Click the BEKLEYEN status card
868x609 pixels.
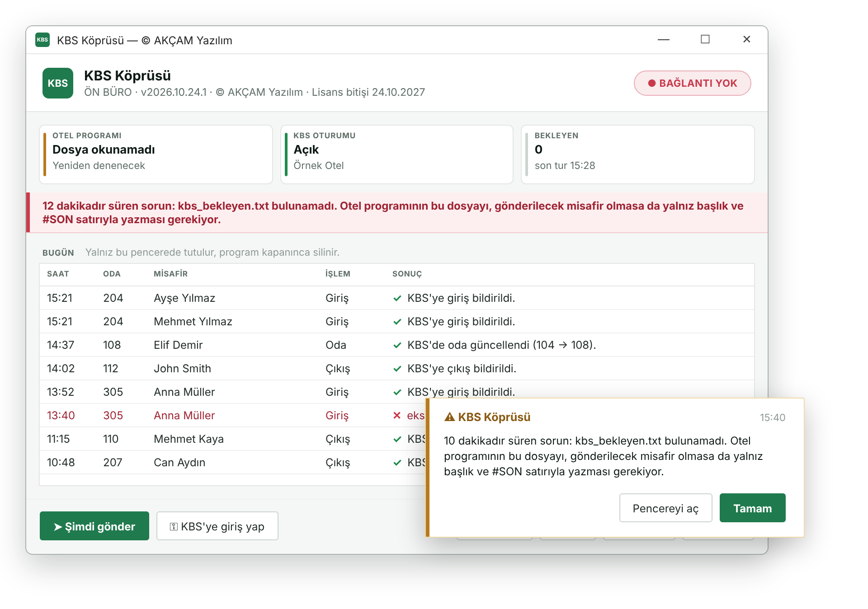click(638, 155)
